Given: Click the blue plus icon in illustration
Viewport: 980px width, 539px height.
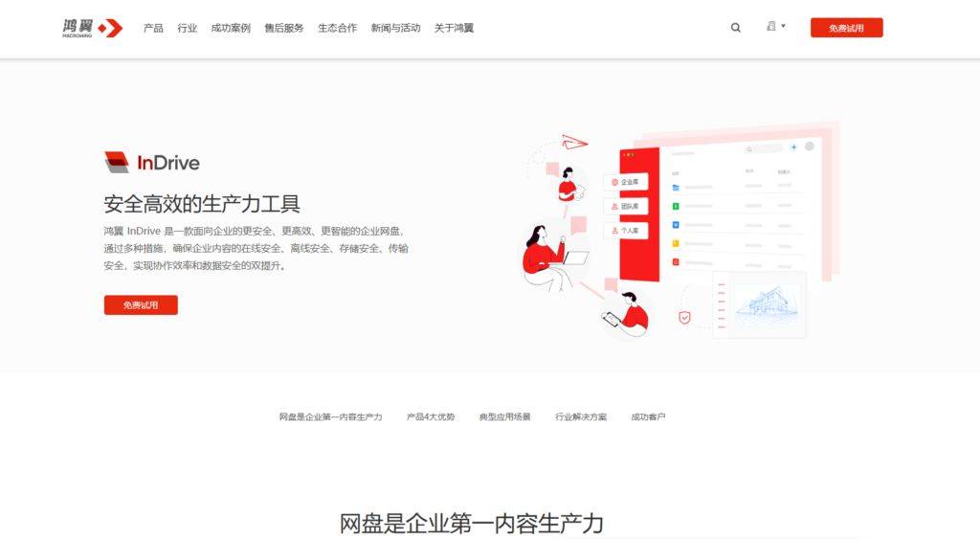Looking at the screenshot, I should pos(792,147).
